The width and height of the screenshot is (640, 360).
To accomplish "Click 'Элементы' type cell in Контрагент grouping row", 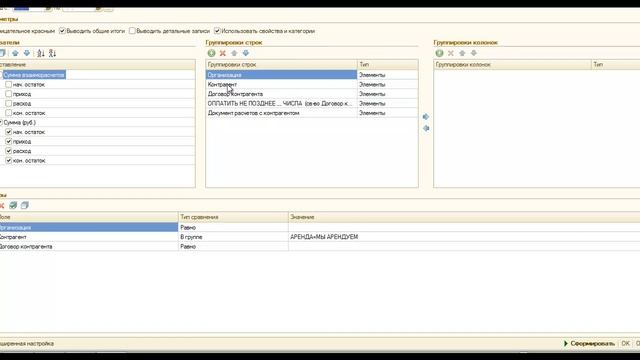I will click(387, 84).
